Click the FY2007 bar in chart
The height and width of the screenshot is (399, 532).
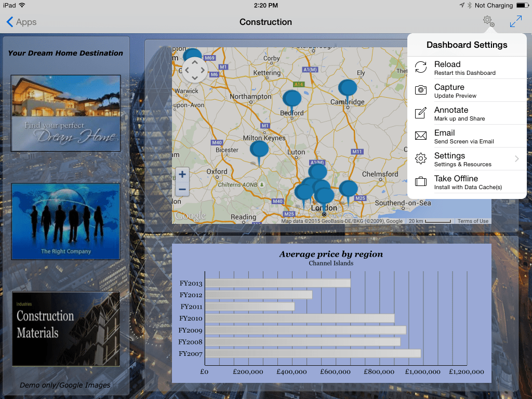point(313,354)
